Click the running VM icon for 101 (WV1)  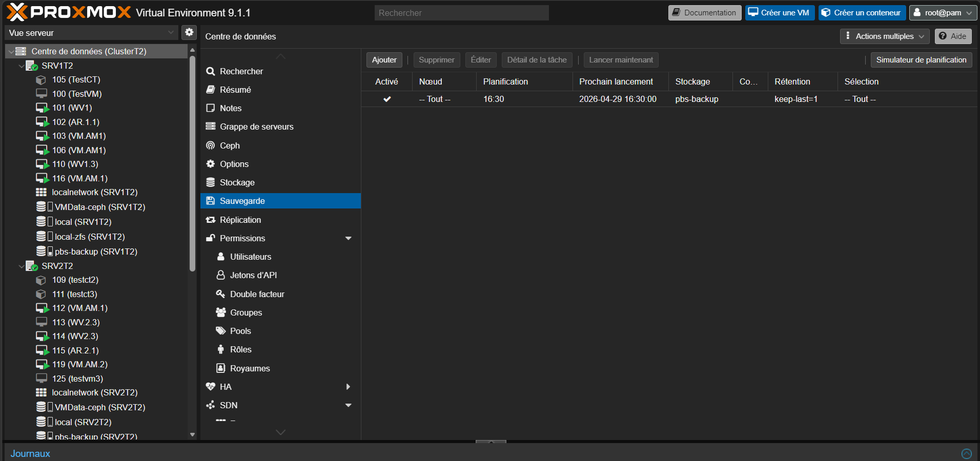42,108
